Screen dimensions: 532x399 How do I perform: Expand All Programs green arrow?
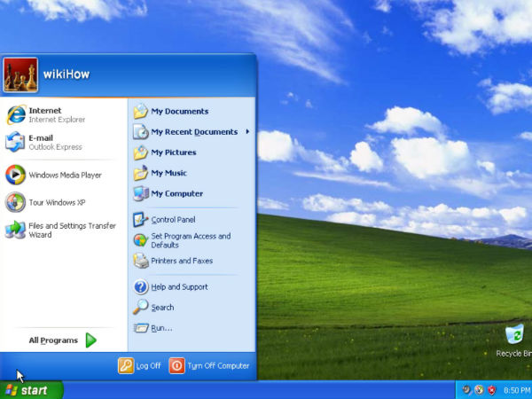[x=90, y=340]
